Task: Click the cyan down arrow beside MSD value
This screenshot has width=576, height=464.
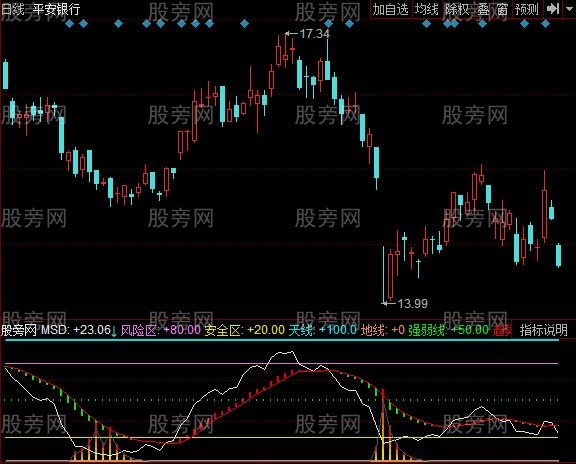Action: click(x=114, y=331)
